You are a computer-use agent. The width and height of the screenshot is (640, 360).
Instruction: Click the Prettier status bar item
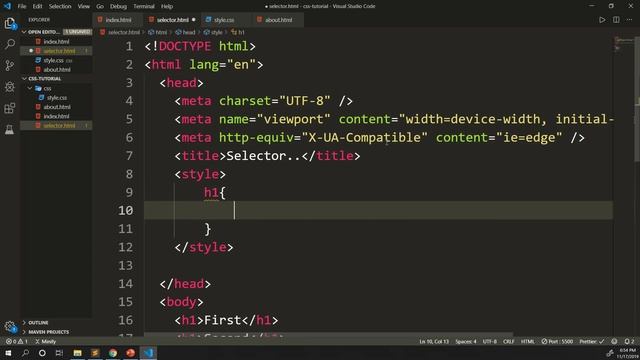pyautogui.click(x=592, y=341)
